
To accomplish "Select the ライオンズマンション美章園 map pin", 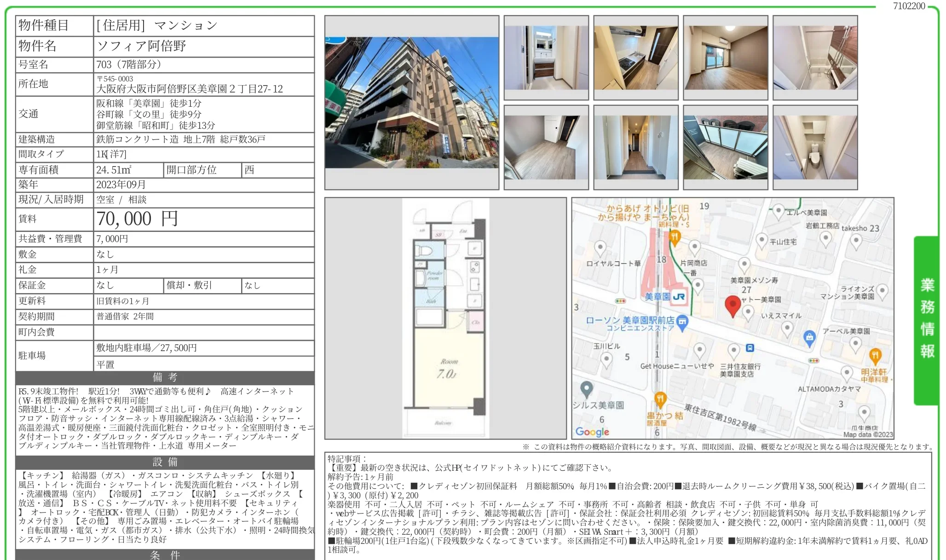I will pyautogui.click(x=882, y=291).
